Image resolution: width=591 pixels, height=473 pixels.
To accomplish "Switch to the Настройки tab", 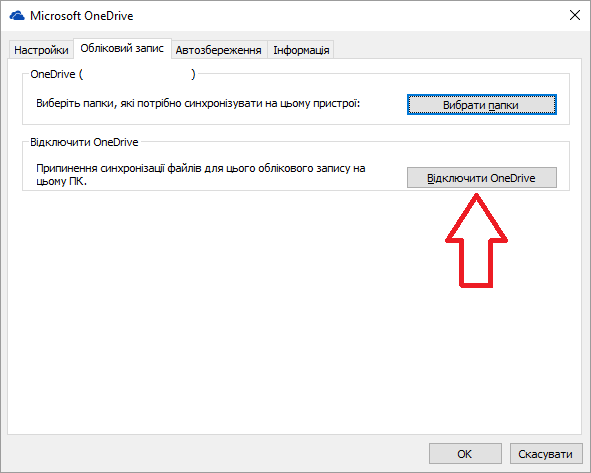I will pos(41,50).
